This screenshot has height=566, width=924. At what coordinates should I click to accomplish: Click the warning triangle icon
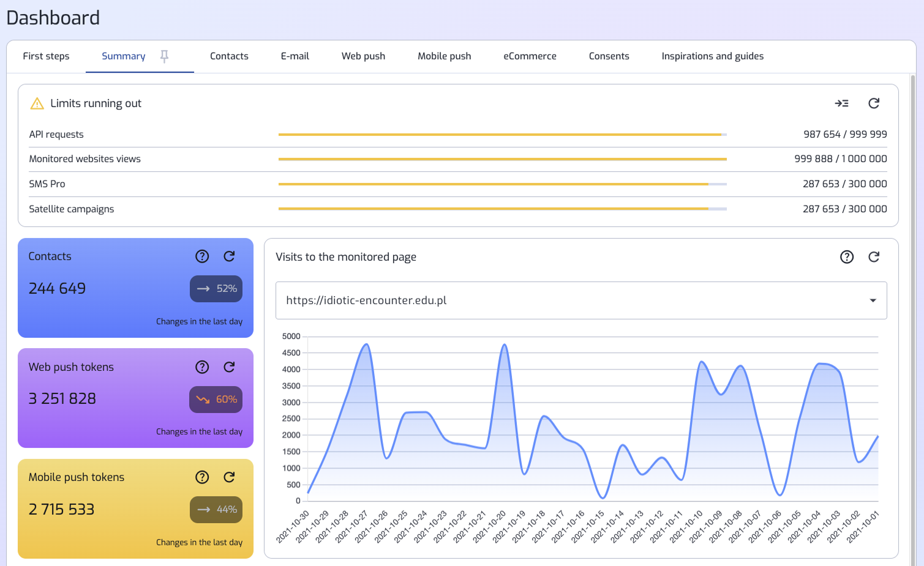pyautogui.click(x=37, y=103)
